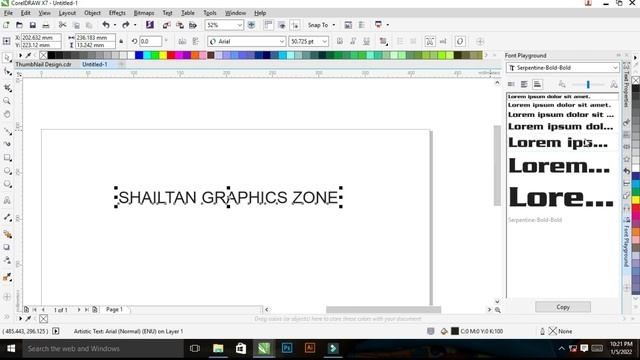Viewport: 640px width, 360px height.
Task: Toggle underline text formatting
Action: [367, 41]
